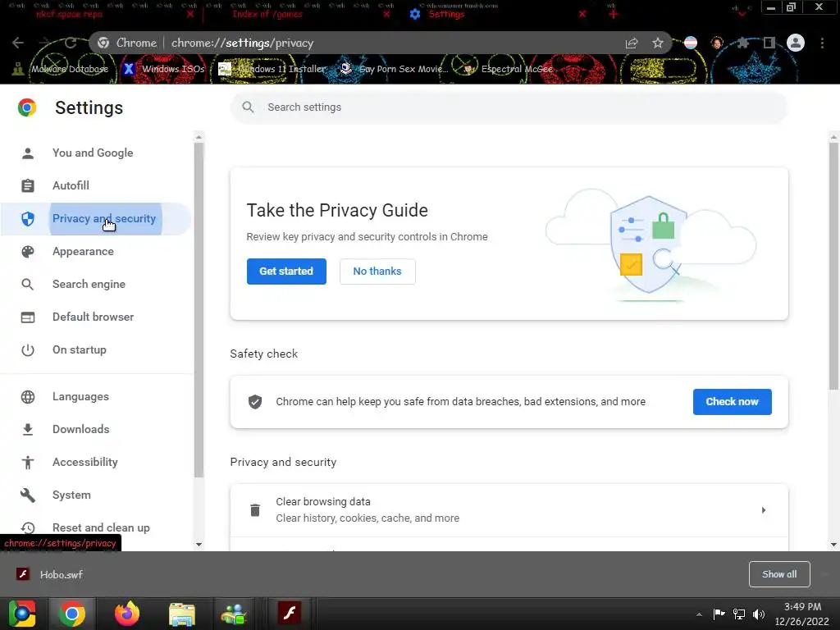840x630 pixels.
Task: Click the magnifier icon in Search settings
Action: (x=248, y=107)
